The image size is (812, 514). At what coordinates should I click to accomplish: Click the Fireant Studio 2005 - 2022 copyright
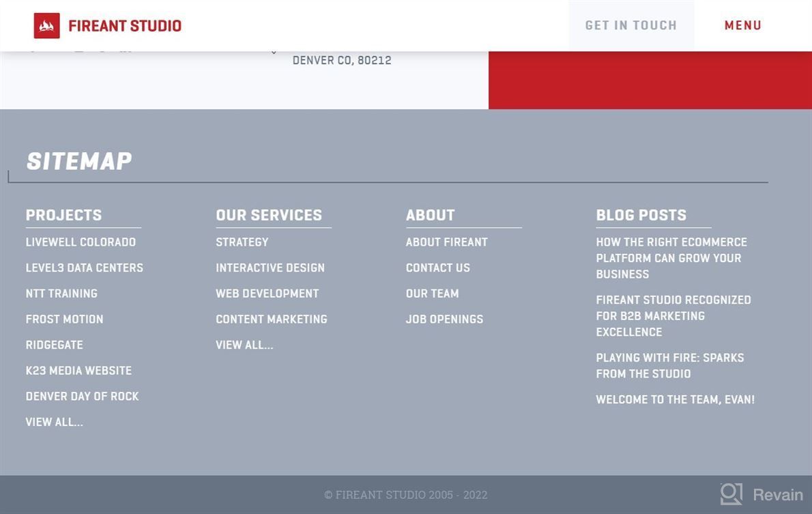pos(406,495)
